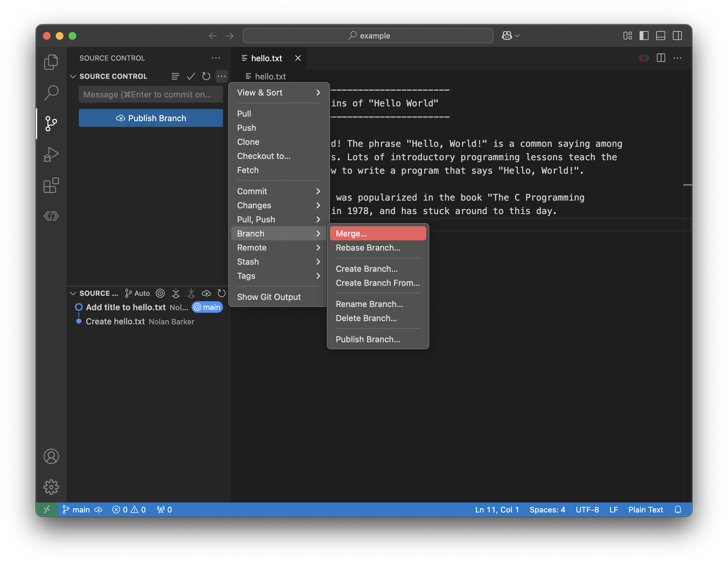Choose Rebase Branch... menu item
Viewport: 728px width, 564px height.
[x=378, y=247]
